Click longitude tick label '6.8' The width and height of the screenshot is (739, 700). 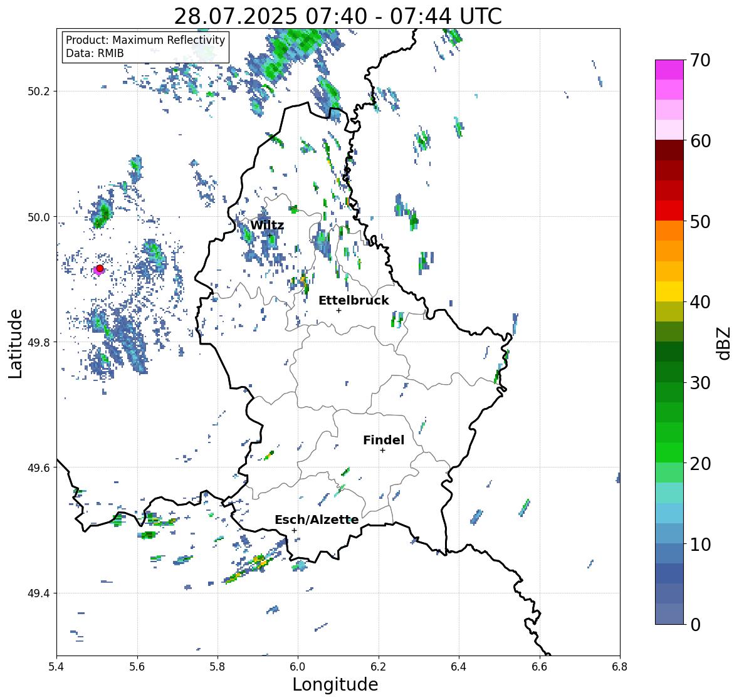pos(620,667)
